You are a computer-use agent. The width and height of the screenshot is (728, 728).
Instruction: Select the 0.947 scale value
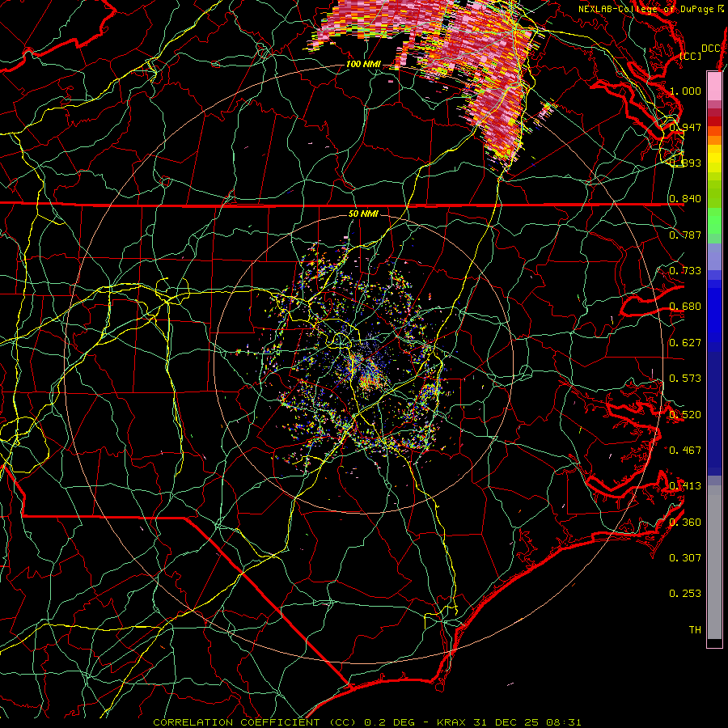tap(685, 127)
